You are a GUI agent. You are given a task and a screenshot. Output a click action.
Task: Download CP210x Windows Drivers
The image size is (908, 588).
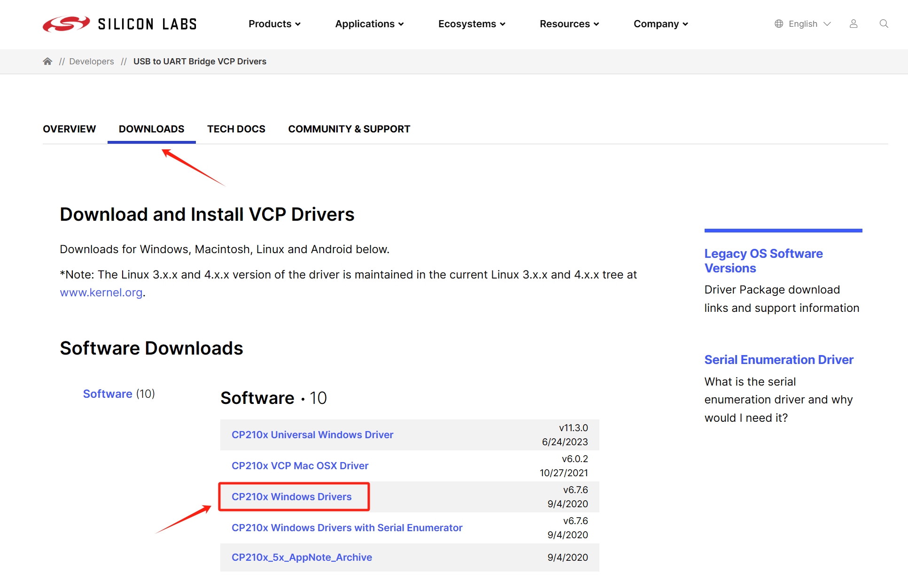291,497
